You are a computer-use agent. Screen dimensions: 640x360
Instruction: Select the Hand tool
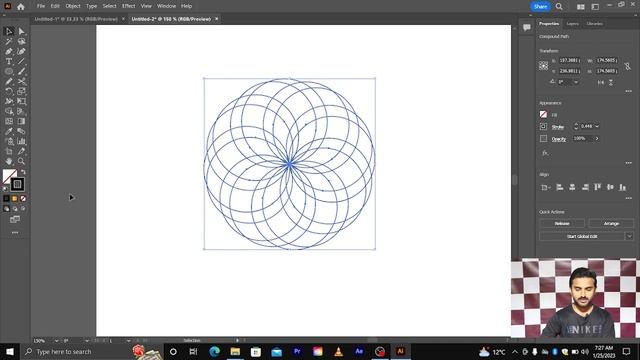click(x=9, y=161)
